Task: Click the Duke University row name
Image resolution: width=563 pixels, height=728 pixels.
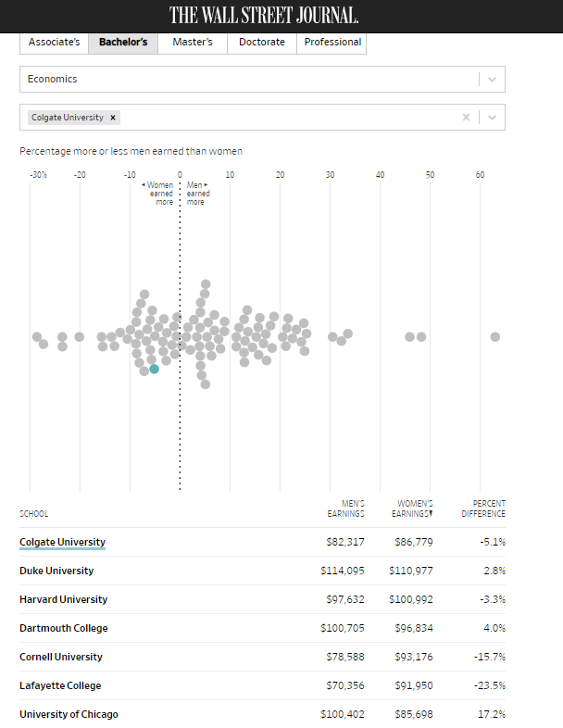Action: (56, 571)
